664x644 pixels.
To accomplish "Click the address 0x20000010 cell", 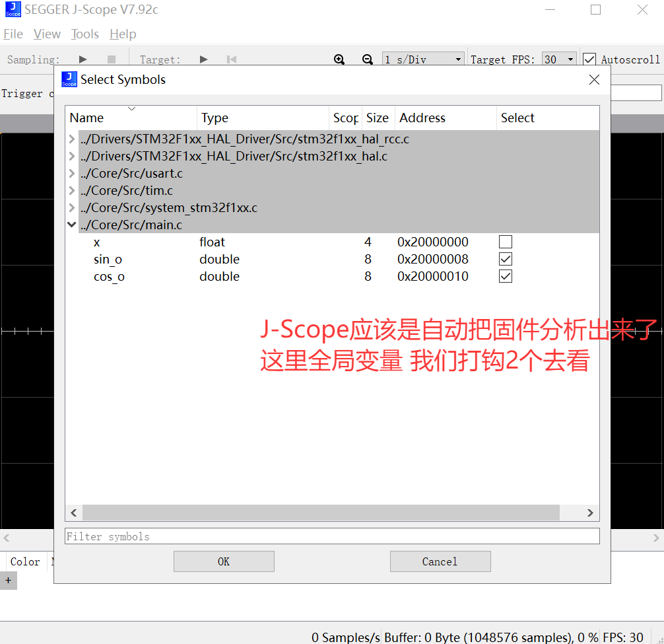I will [x=433, y=276].
